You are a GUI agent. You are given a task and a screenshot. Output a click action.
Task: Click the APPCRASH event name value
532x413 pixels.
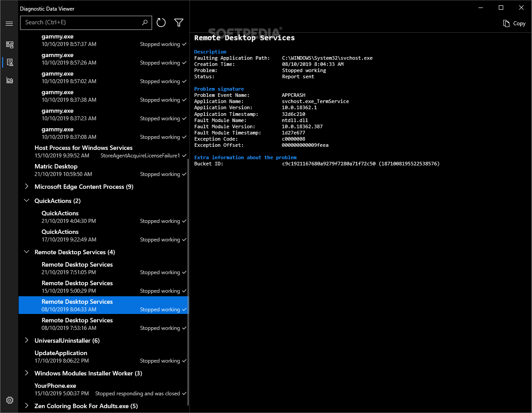(293, 95)
